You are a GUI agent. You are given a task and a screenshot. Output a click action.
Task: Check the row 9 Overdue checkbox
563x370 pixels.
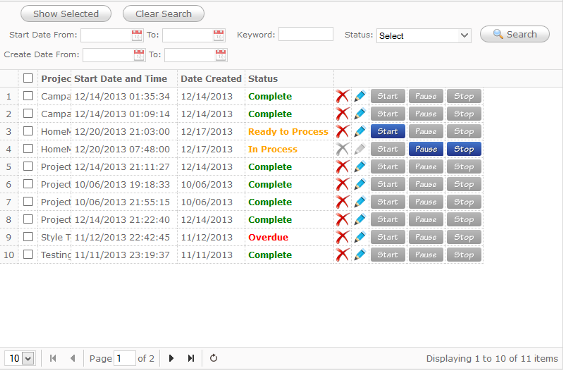[28, 237]
